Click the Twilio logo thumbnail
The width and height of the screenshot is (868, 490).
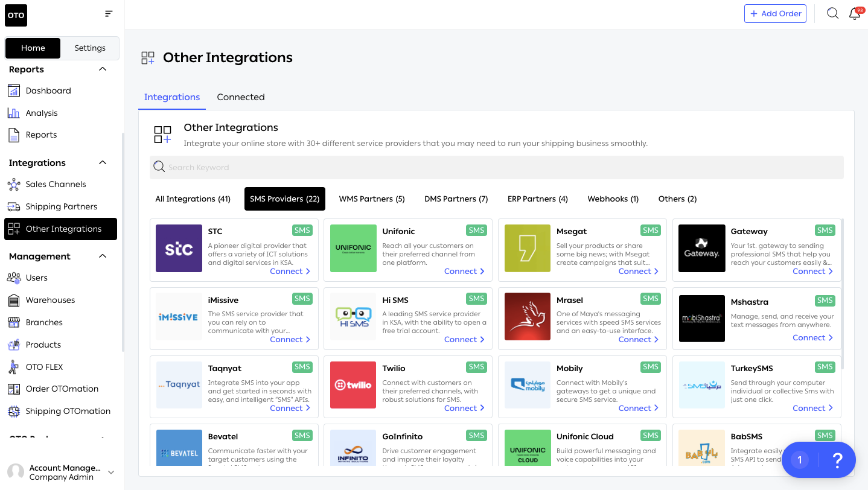[353, 385]
